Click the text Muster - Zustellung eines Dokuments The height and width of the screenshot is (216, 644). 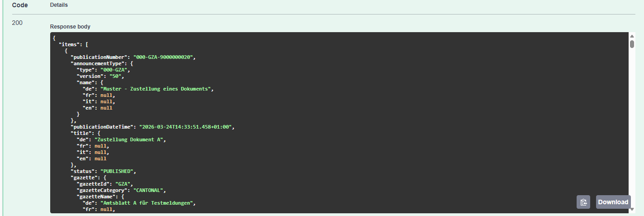pyautogui.click(x=156, y=89)
